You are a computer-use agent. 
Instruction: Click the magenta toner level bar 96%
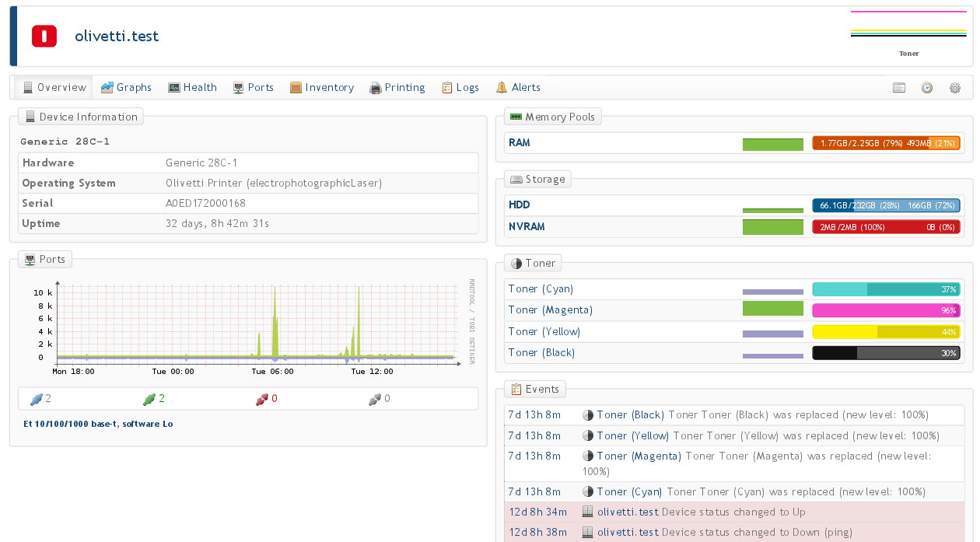coord(886,310)
